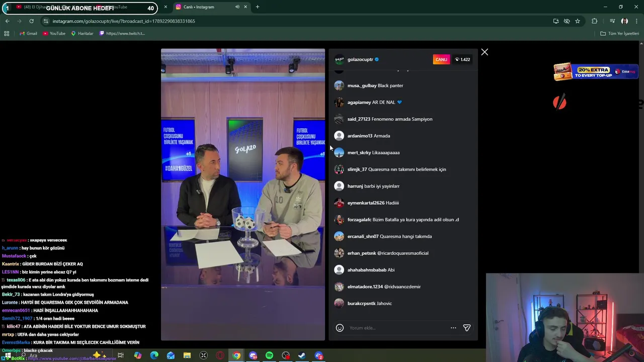Close the Instagram live viewer with X

click(485, 52)
